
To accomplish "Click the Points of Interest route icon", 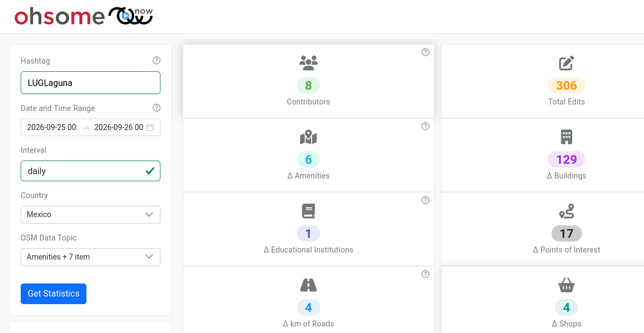I will click(566, 211).
